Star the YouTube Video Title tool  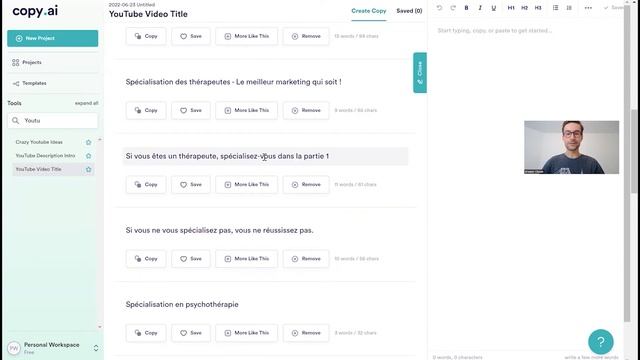tap(89, 169)
